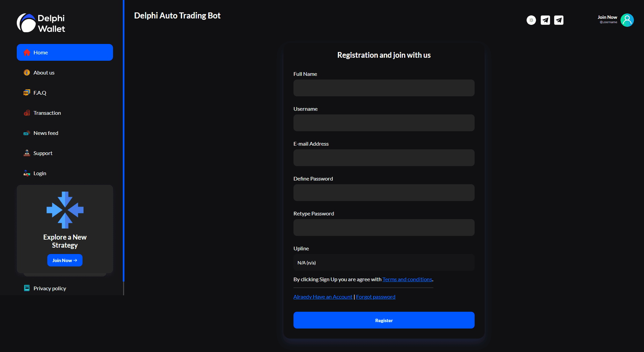Click the Login users icon
The height and width of the screenshot is (352, 644).
27,173
